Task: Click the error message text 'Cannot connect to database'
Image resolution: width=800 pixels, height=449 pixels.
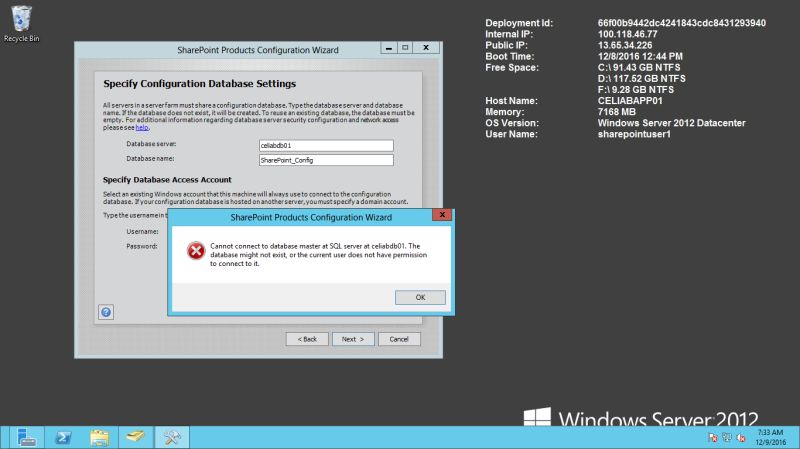Action: coord(318,255)
